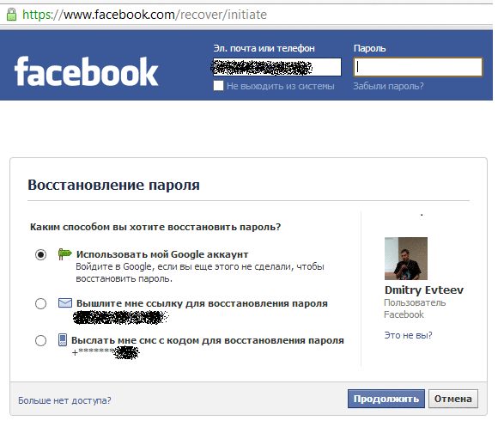Screen dimensions: 504x427
Task: Click the browser address bar URL
Action: tap(144, 15)
